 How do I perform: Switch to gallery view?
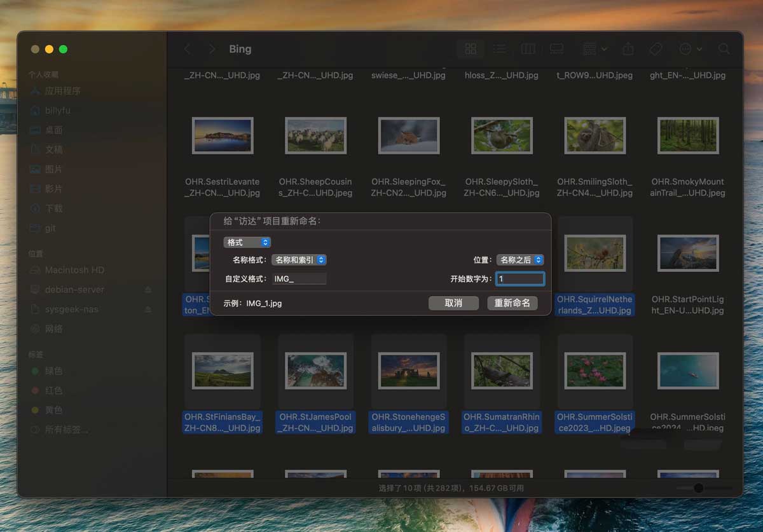click(x=556, y=49)
